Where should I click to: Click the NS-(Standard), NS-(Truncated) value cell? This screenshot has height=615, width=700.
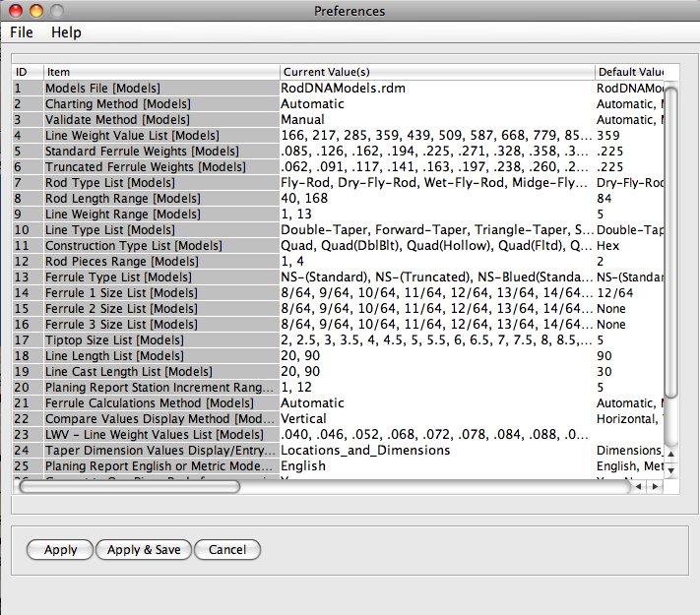pyautogui.click(x=437, y=277)
